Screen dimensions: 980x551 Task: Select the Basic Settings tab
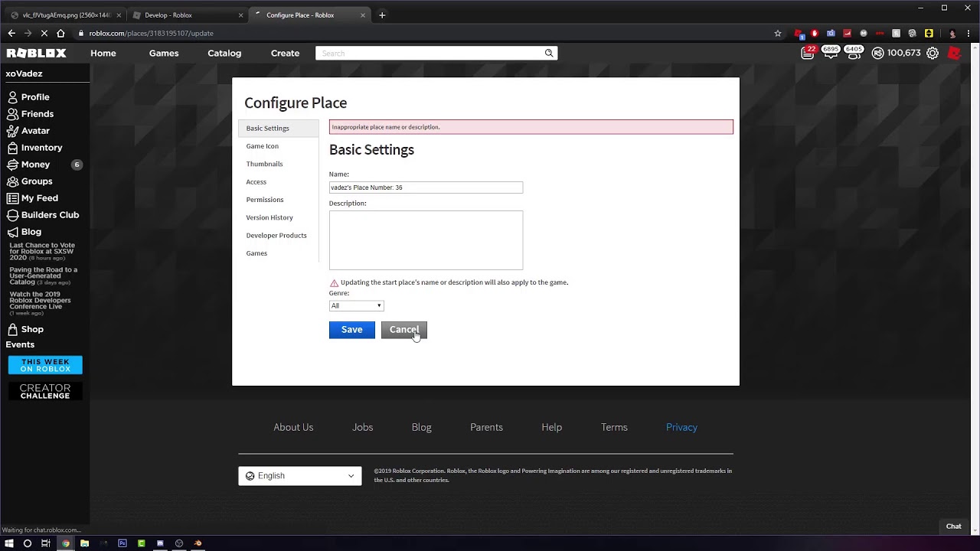point(278,129)
